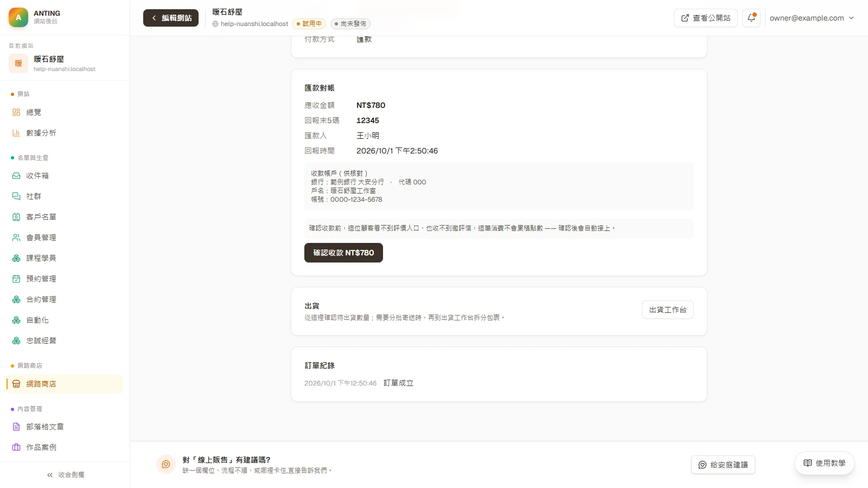Screen dimensions: 868x488
Task: Click report time 2026/10/1 下午2:50:46
Action: (397, 151)
